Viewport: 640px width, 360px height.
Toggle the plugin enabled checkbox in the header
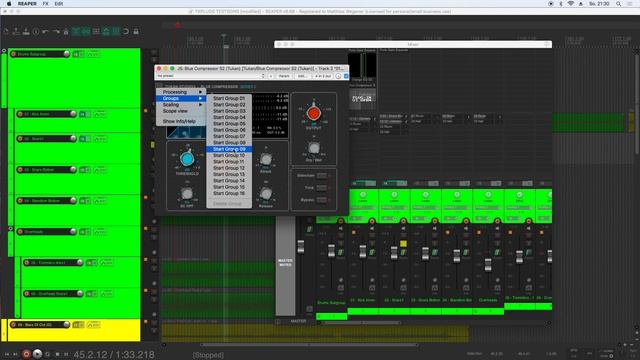346,76
